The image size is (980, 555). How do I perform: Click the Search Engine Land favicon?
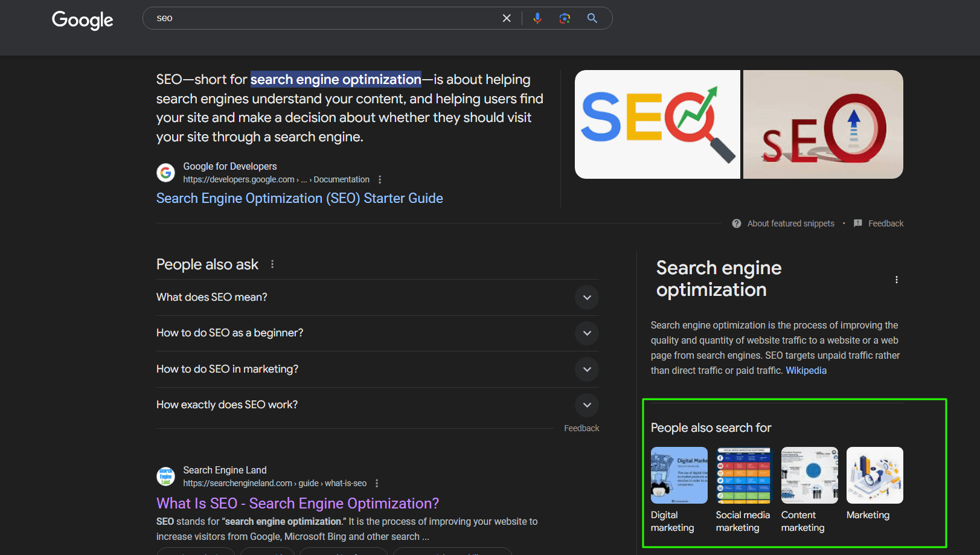pos(165,476)
